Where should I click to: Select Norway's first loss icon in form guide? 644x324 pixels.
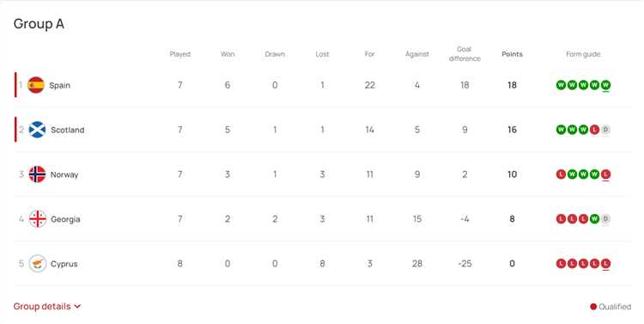click(561, 174)
